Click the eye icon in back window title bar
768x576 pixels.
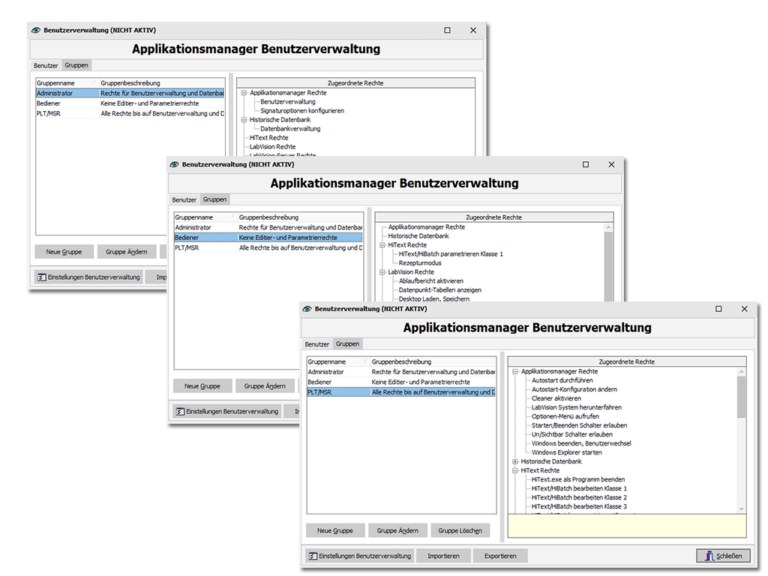[35, 30]
